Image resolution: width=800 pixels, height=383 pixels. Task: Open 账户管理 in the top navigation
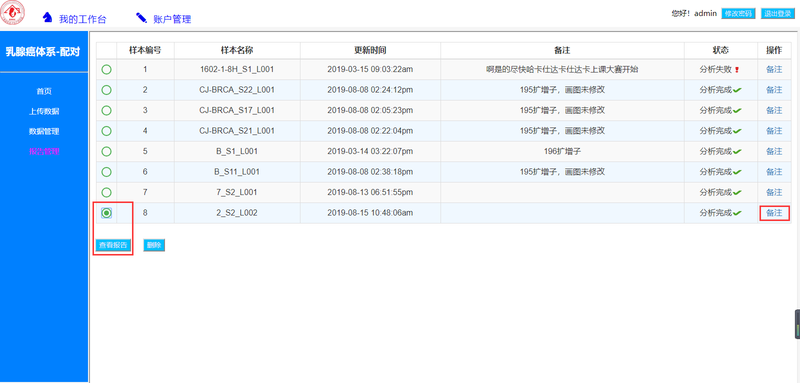(172, 19)
